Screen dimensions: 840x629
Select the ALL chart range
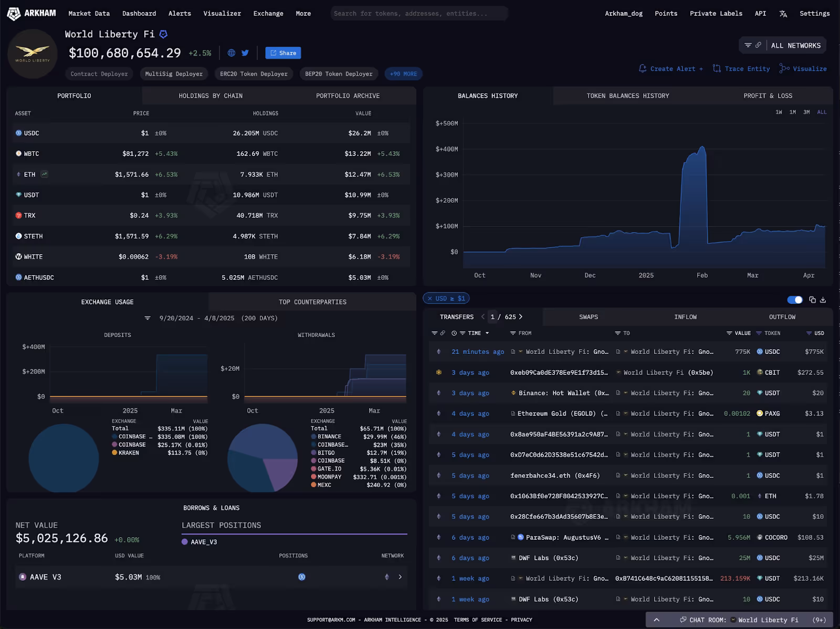(x=822, y=112)
